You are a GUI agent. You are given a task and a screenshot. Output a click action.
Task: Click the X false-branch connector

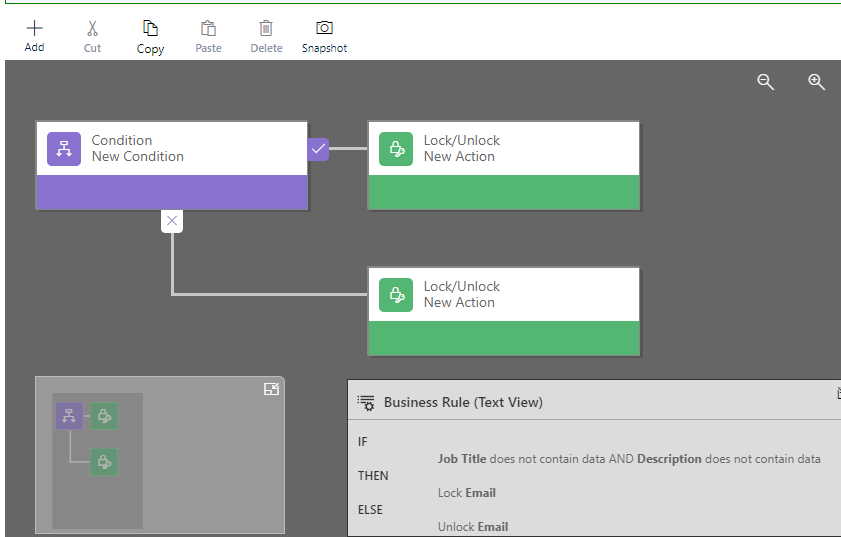172,221
